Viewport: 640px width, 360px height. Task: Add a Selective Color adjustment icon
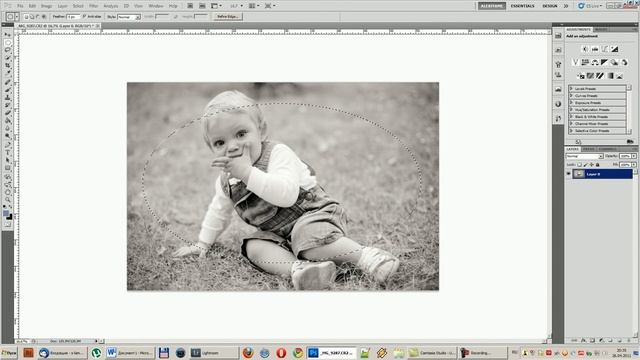(x=620, y=76)
